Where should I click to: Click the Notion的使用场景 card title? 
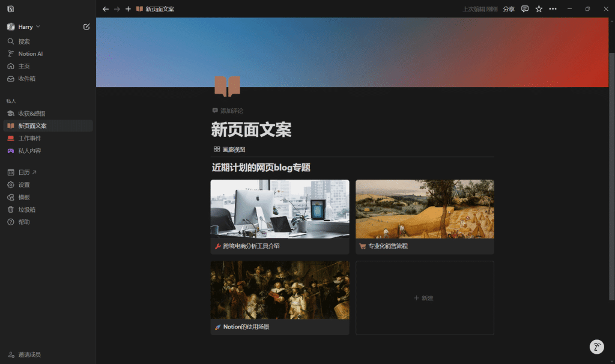coord(246,327)
